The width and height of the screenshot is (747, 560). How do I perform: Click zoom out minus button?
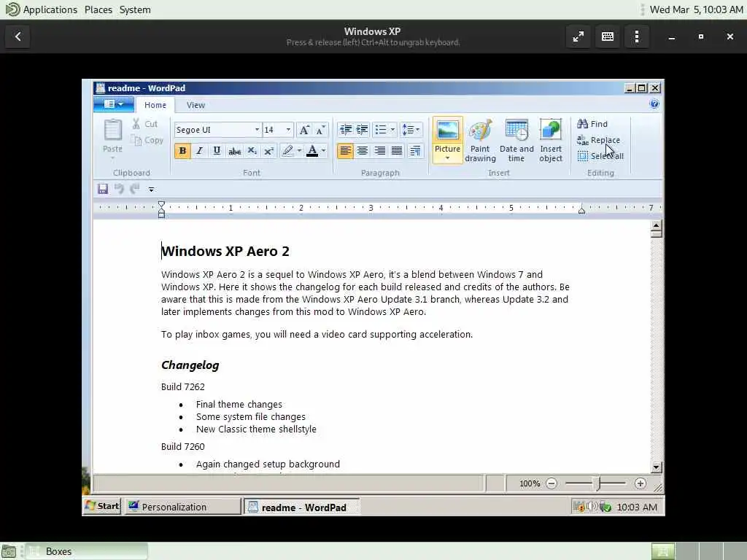[x=551, y=484]
